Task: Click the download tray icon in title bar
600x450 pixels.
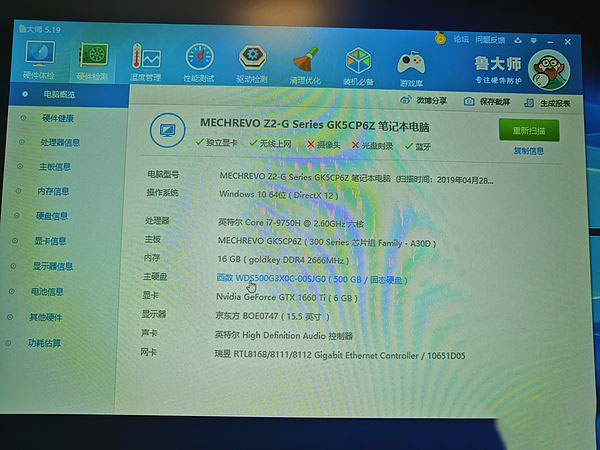Action: click(518, 40)
